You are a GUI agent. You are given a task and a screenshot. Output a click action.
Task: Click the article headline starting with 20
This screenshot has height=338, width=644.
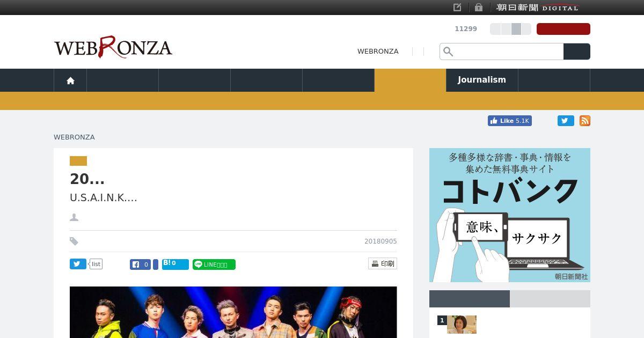pyautogui.click(x=87, y=179)
